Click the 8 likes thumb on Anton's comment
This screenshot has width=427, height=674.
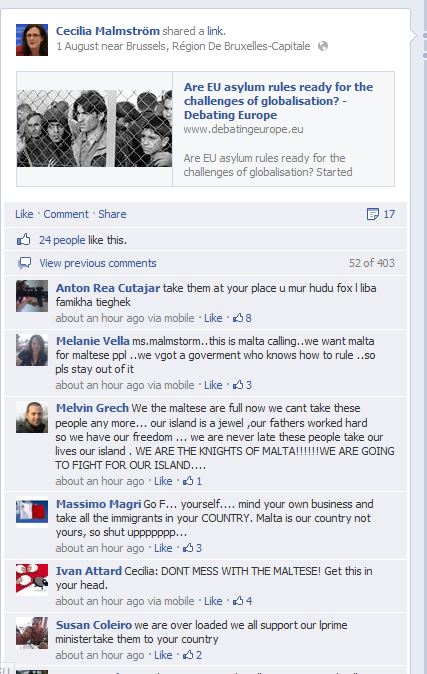pyautogui.click(x=238, y=318)
